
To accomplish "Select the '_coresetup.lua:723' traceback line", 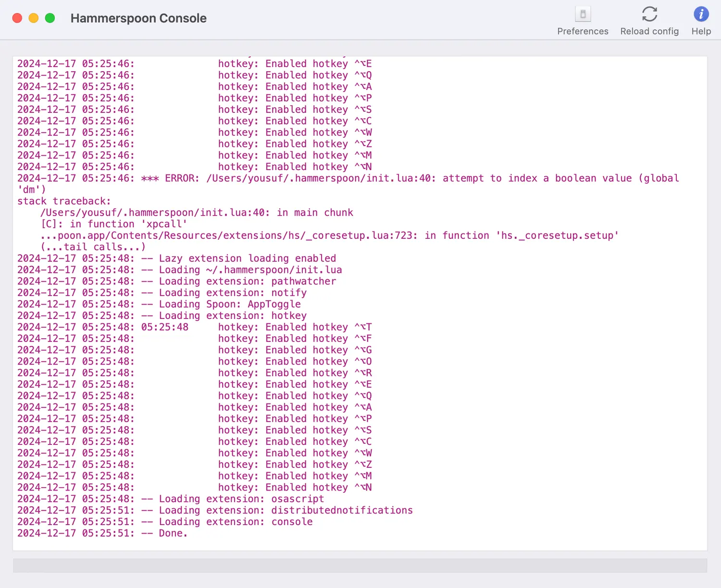I will pos(330,236).
